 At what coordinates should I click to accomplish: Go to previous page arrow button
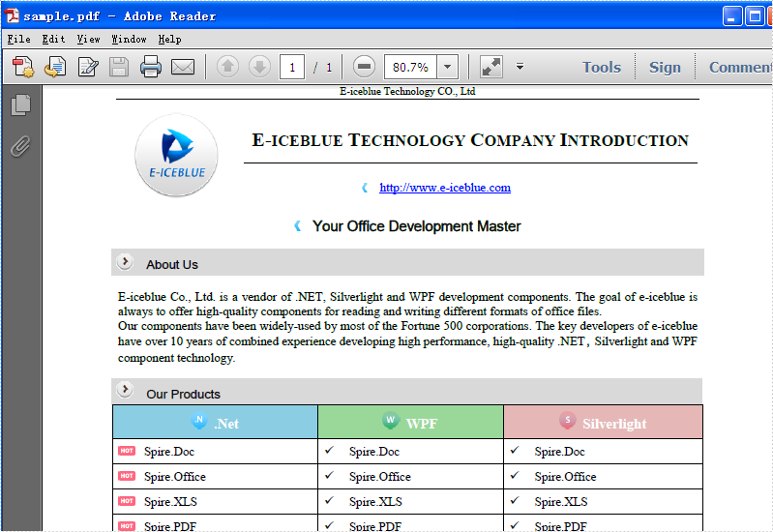click(227, 66)
